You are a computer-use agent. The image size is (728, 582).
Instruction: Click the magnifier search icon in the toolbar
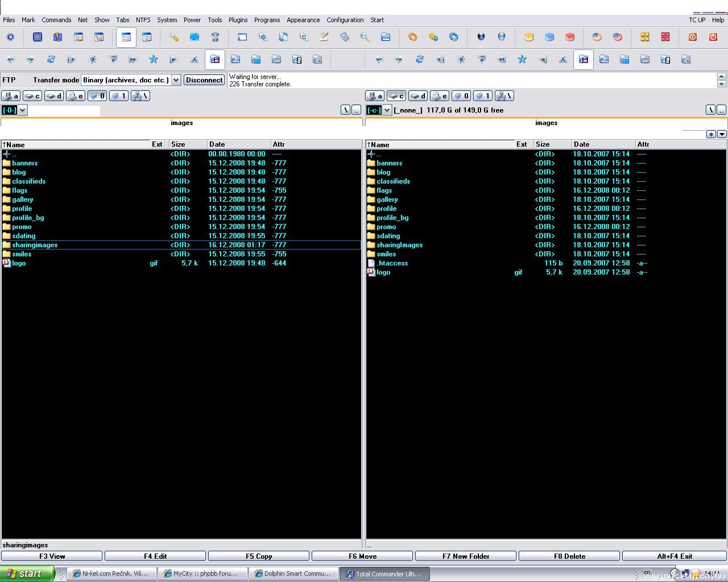click(x=365, y=38)
